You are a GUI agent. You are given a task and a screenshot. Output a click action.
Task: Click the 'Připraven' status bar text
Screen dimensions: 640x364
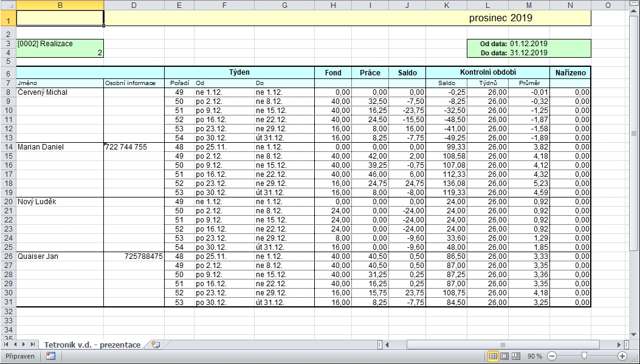click(x=20, y=356)
